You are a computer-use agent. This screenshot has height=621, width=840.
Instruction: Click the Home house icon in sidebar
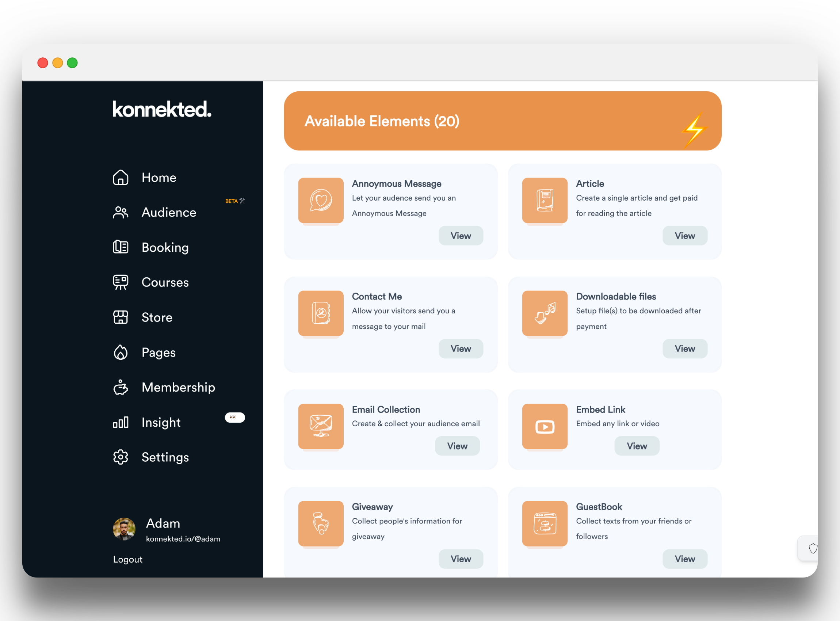tap(121, 178)
